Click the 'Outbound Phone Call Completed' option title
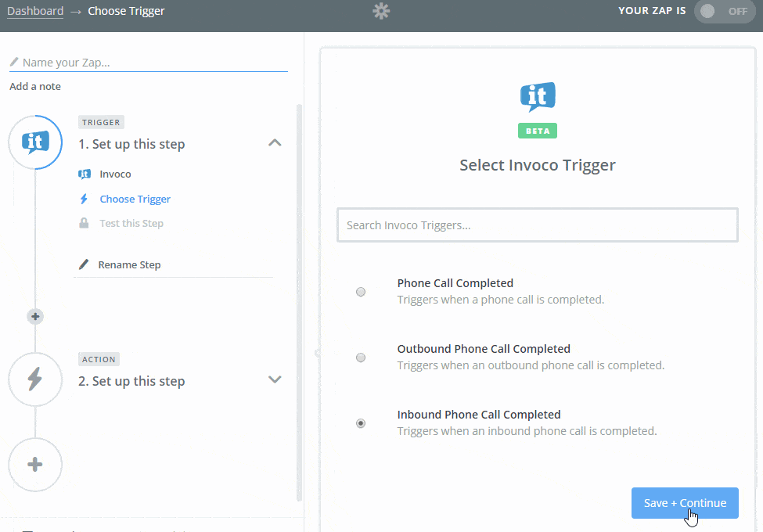The height and width of the screenshot is (532, 763). (484, 349)
